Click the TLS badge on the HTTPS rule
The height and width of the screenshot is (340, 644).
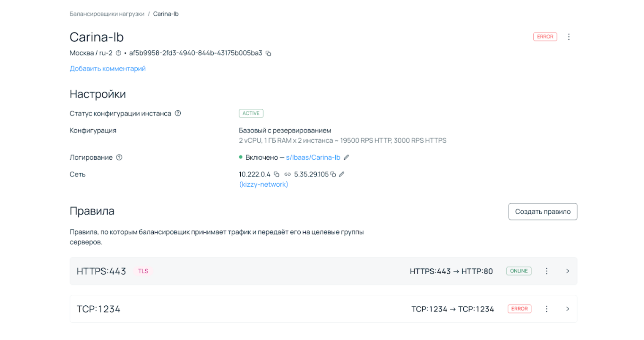(143, 271)
